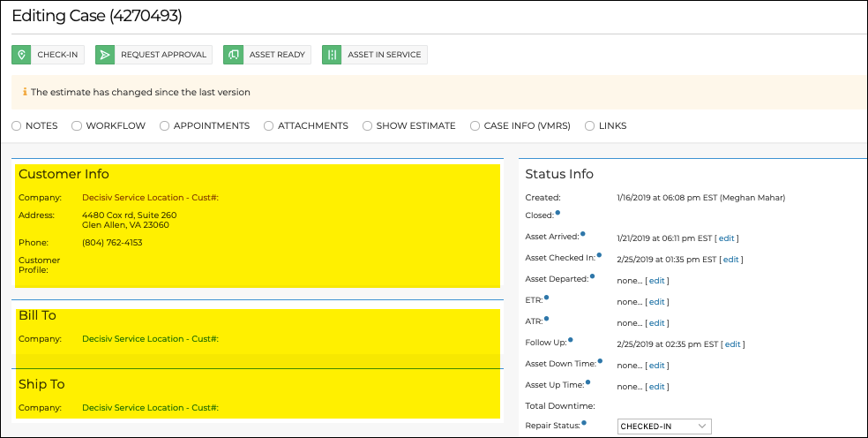Image resolution: width=868 pixels, height=438 pixels.
Task: Select the Links radio button
Action: tap(589, 126)
